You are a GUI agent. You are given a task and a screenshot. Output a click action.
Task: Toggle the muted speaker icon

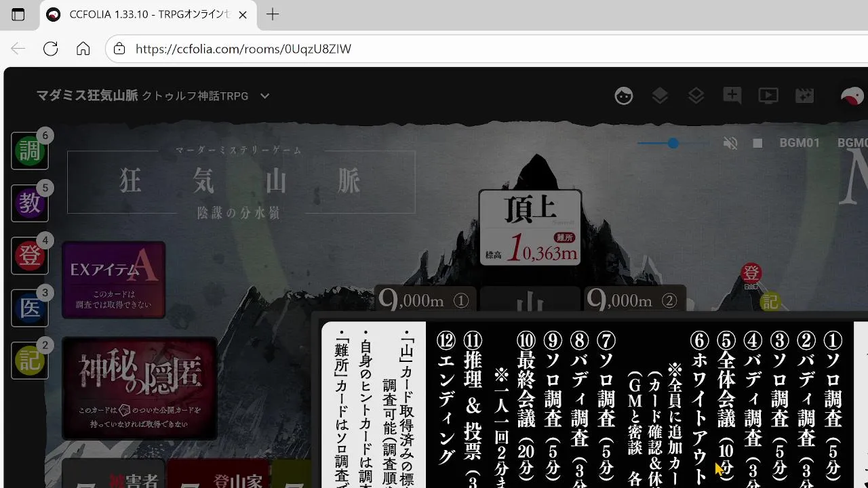tap(730, 143)
